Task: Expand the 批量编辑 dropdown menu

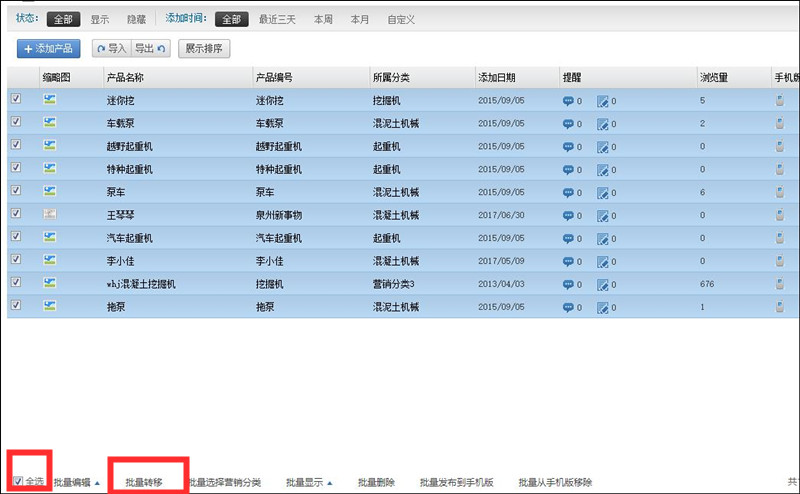Action: click(x=76, y=482)
